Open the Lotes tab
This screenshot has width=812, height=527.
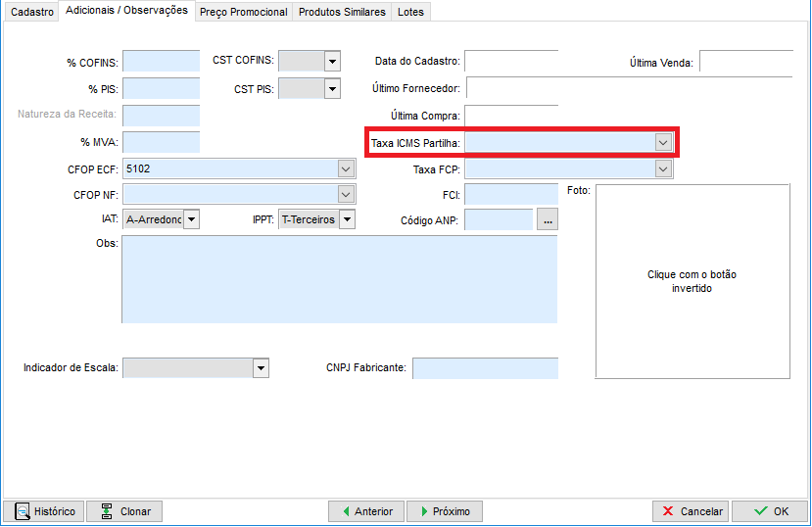coord(410,12)
